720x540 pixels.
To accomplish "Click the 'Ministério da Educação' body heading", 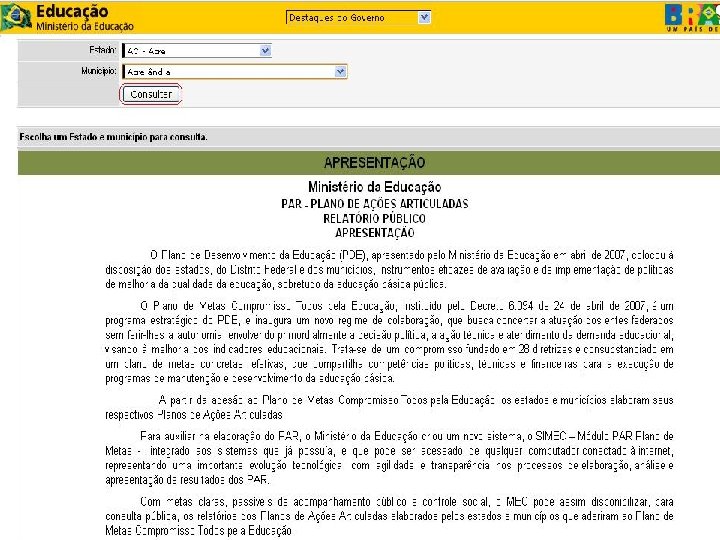I will pyautogui.click(x=375, y=187).
